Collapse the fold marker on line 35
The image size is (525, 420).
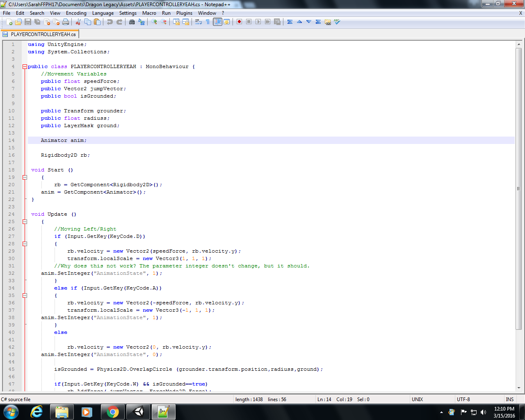[x=25, y=295]
